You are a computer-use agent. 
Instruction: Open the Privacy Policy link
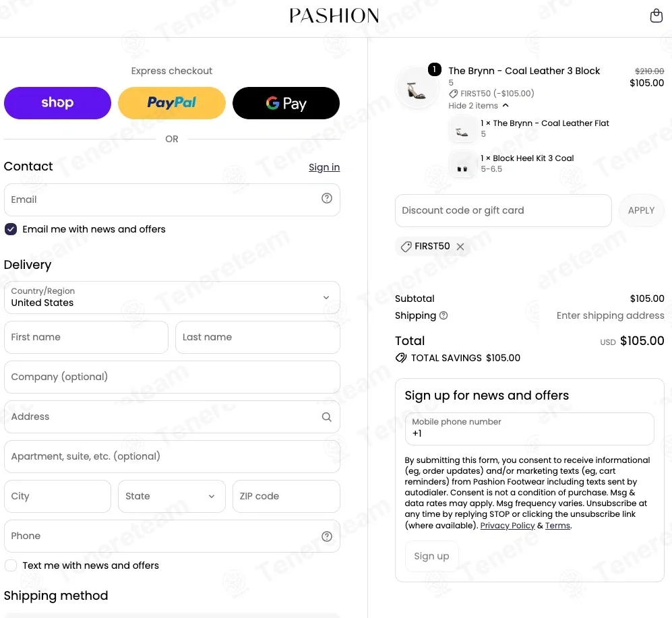coord(508,526)
